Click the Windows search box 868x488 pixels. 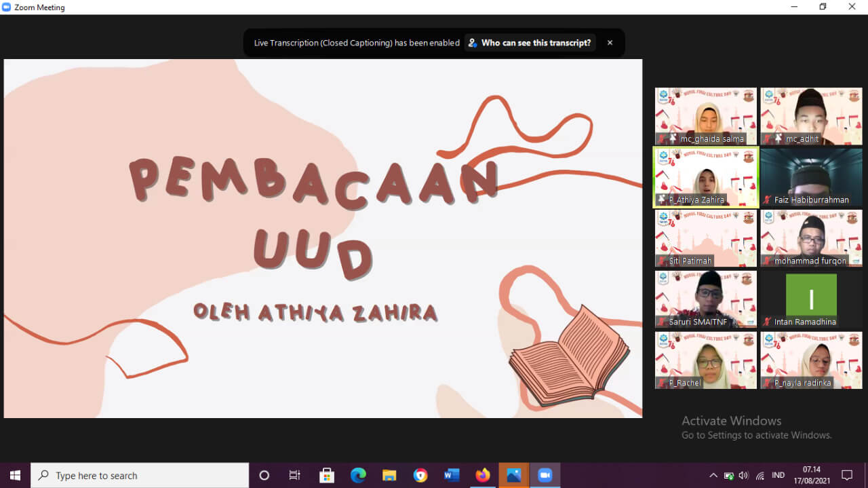pyautogui.click(x=140, y=475)
